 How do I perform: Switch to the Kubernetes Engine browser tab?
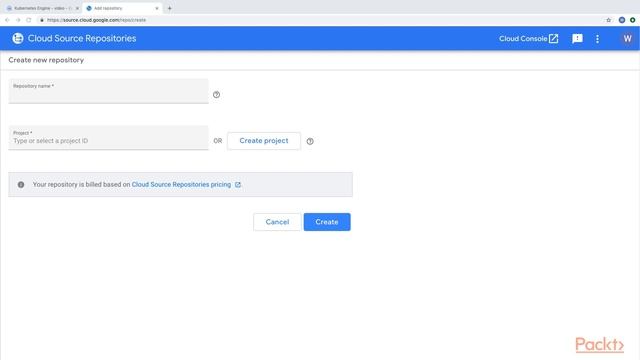click(41, 8)
